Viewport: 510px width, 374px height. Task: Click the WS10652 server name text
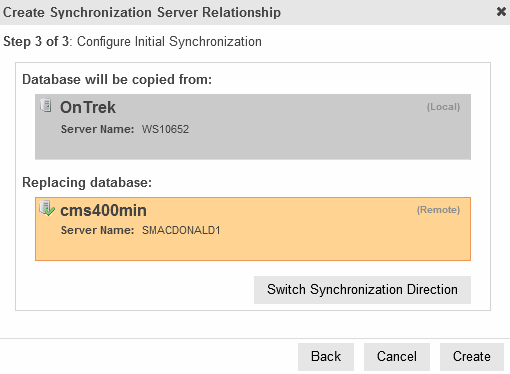click(x=165, y=129)
